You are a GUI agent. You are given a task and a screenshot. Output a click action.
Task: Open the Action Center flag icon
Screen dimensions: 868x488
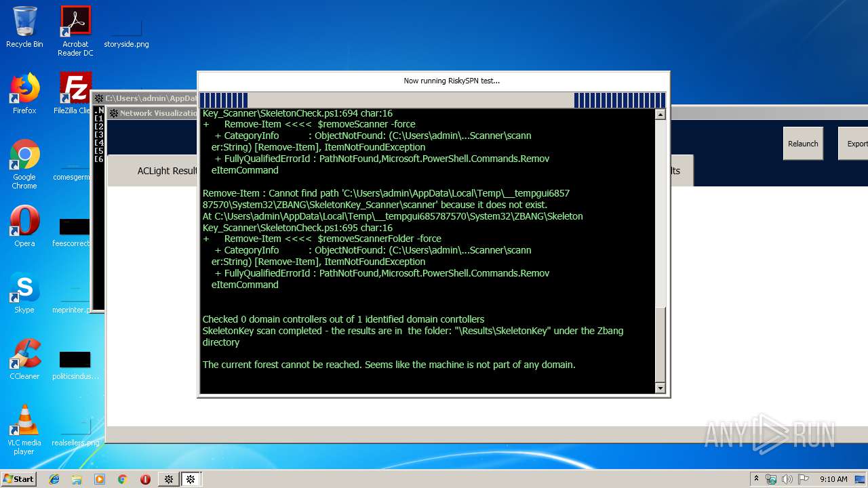(x=804, y=479)
